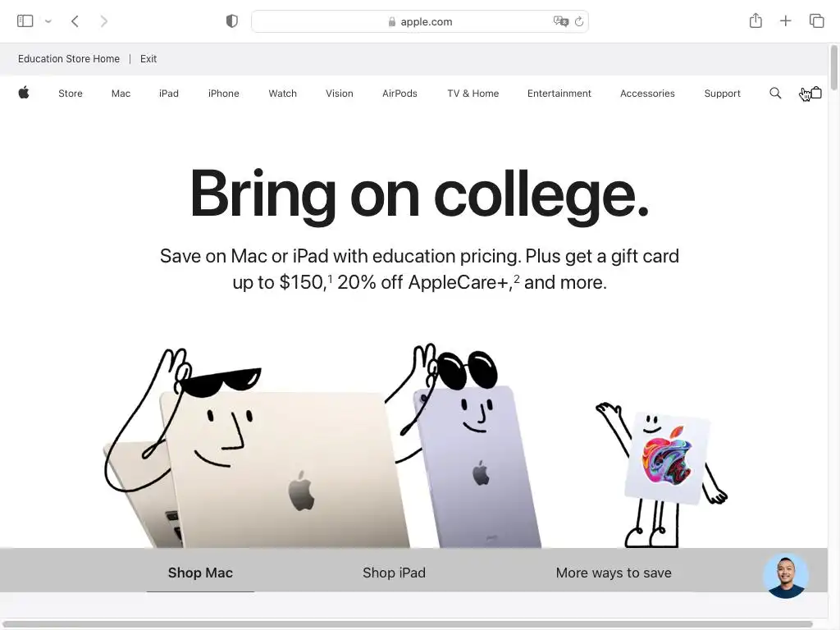Click the apple.com address field
Screen dimensions: 840x630
pyautogui.click(x=420, y=21)
